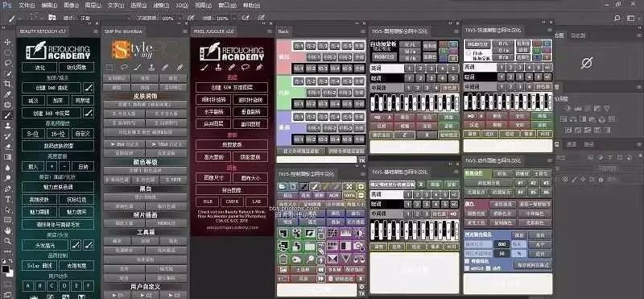The width and height of the screenshot is (644, 299).
Task: Open the 3D menu in menu bar
Action: (x=182, y=6)
